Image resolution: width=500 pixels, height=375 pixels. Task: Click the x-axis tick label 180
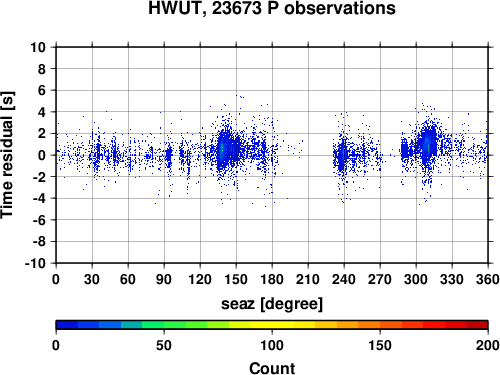(272, 279)
